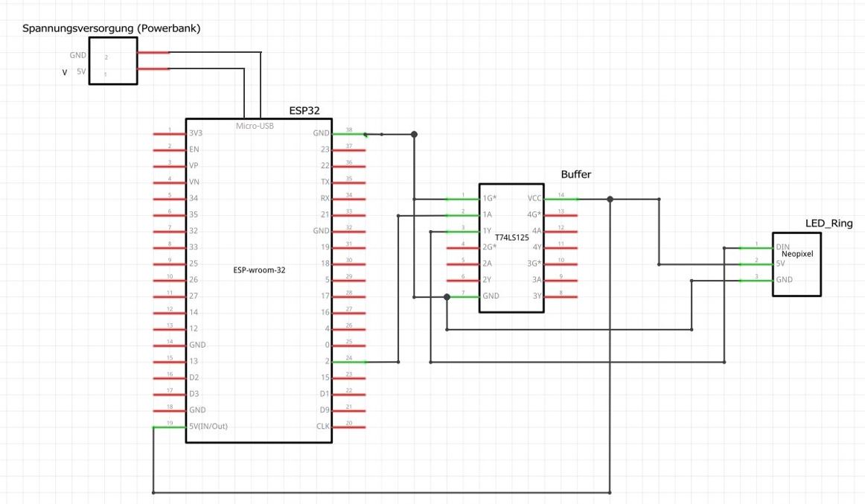Select ESP32 pin 24 labeled 2

(x=348, y=362)
